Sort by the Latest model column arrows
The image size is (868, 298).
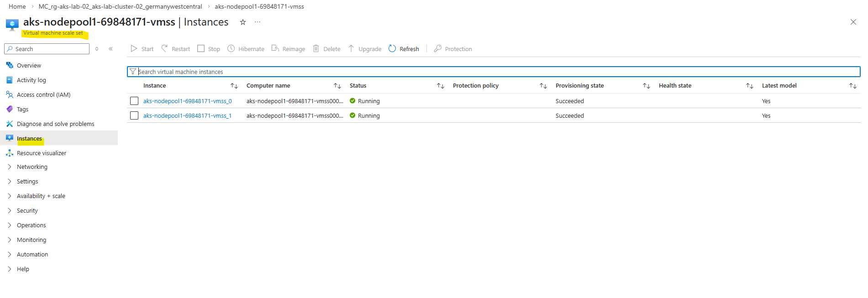point(853,86)
